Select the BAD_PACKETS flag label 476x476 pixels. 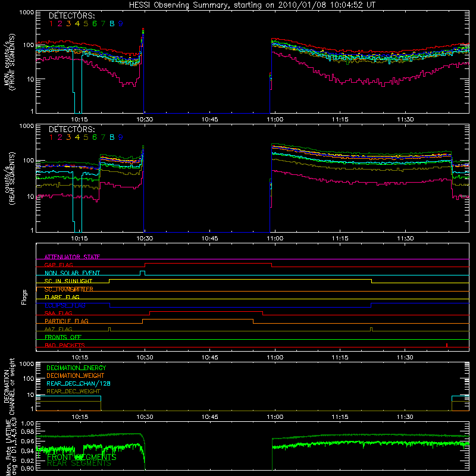tap(65, 345)
